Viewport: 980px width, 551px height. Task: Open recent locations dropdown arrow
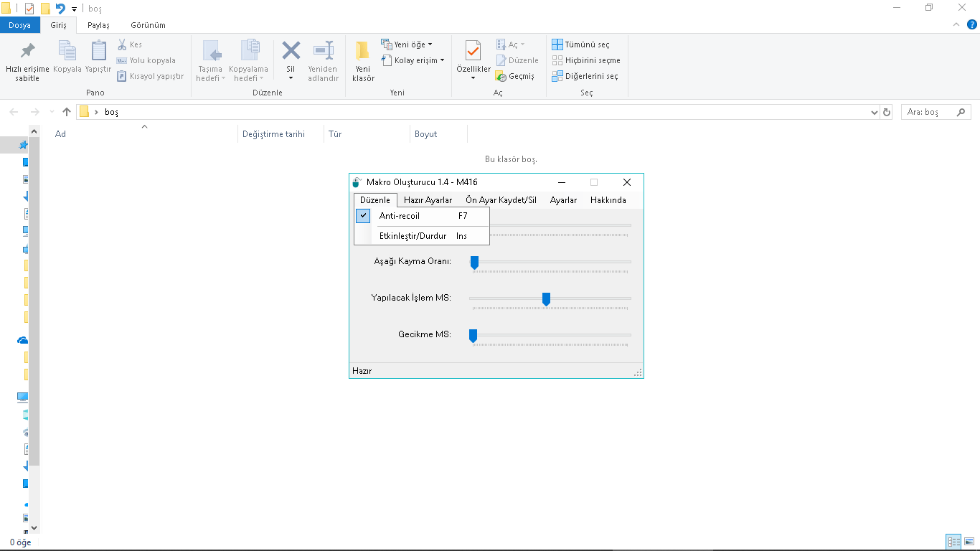click(52, 112)
